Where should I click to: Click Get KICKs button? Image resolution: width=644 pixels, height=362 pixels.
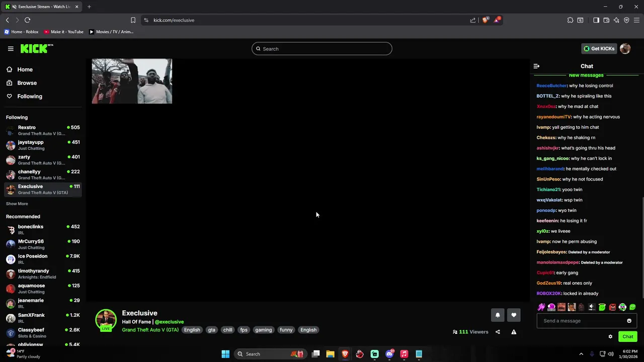599,49
